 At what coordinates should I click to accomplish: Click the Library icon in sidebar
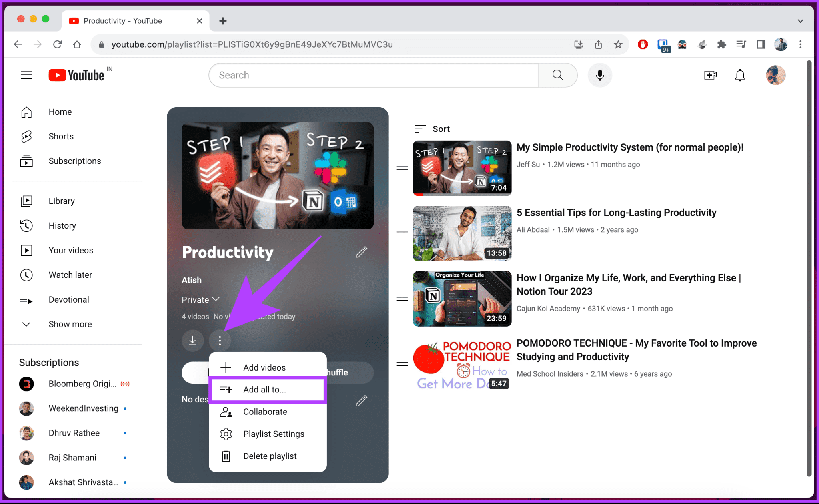point(27,201)
